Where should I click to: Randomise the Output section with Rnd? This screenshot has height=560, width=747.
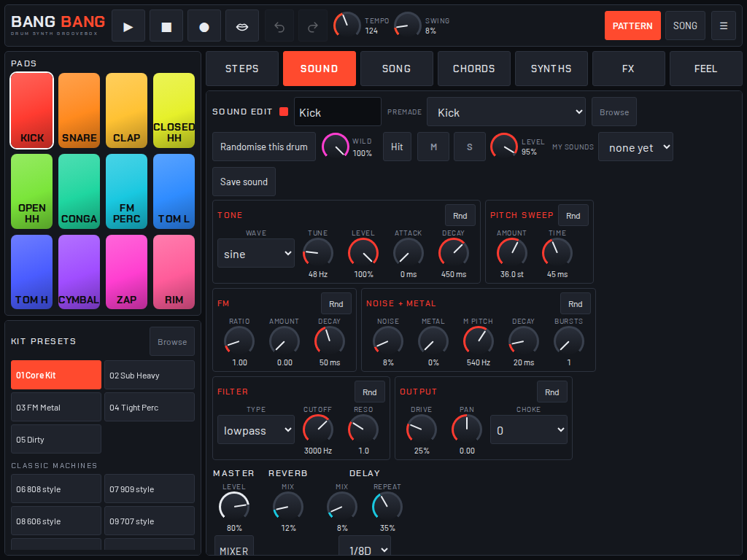tap(551, 392)
